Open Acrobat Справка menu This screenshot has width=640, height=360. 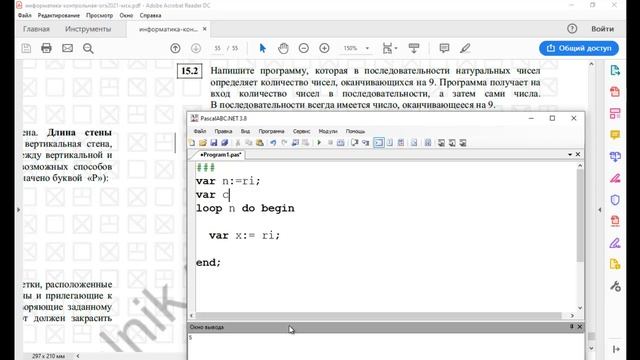coord(150,16)
